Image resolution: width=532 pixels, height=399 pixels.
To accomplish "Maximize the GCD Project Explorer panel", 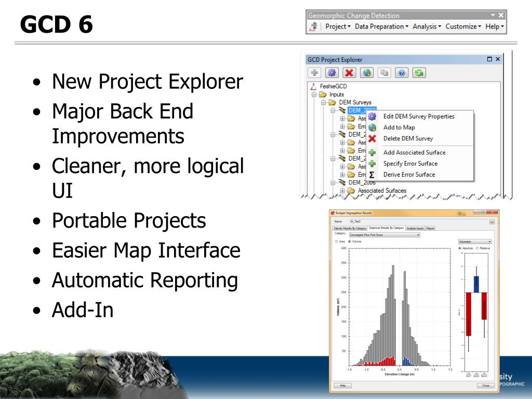I will [x=489, y=59].
